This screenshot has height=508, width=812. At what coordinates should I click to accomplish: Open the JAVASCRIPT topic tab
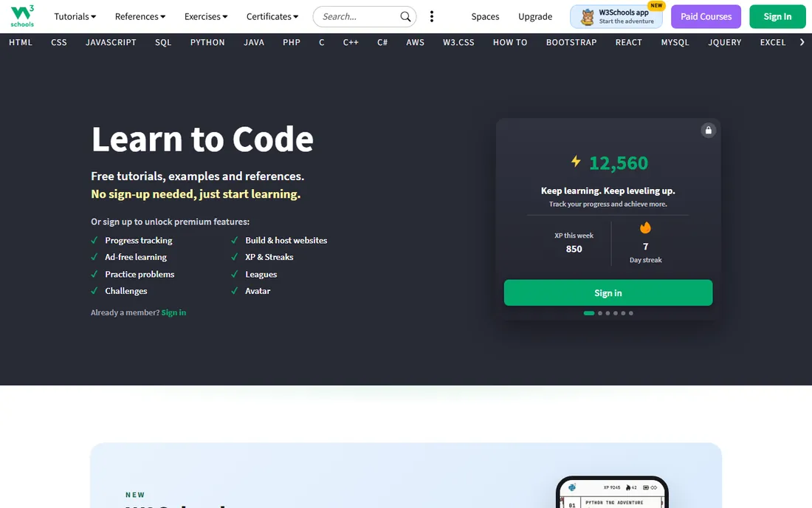(111, 43)
